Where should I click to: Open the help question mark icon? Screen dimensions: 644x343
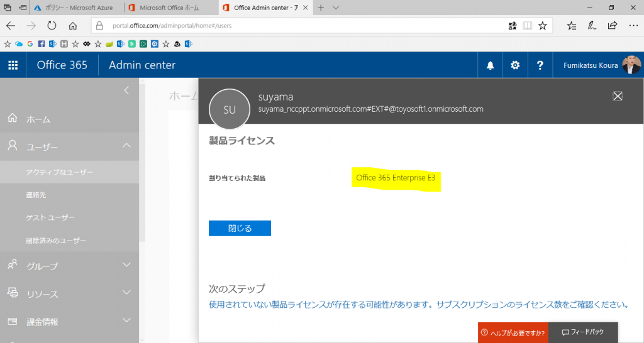(540, 65)
